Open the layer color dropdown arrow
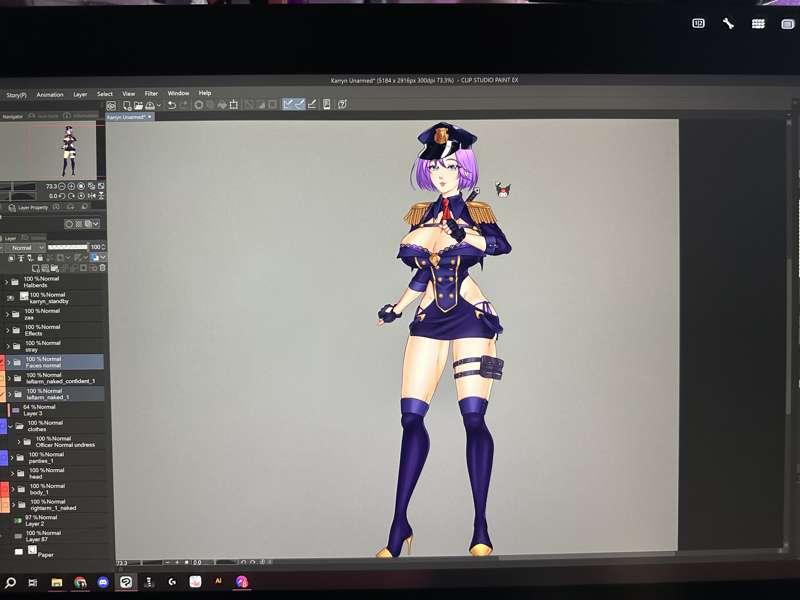Viewport: 800px width, 600px height. [x=103, y=258]
